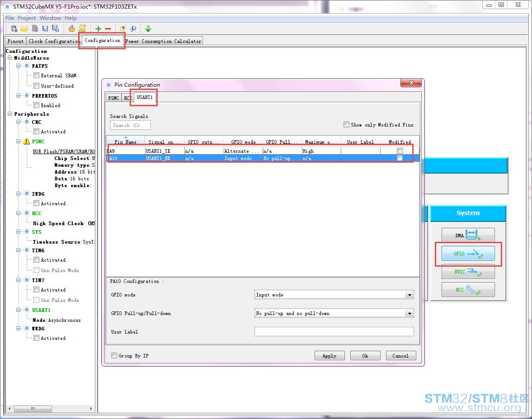Click the green plus zoom-in icon
This screenshot has height=419, width=532.
[x=98, y=28]
